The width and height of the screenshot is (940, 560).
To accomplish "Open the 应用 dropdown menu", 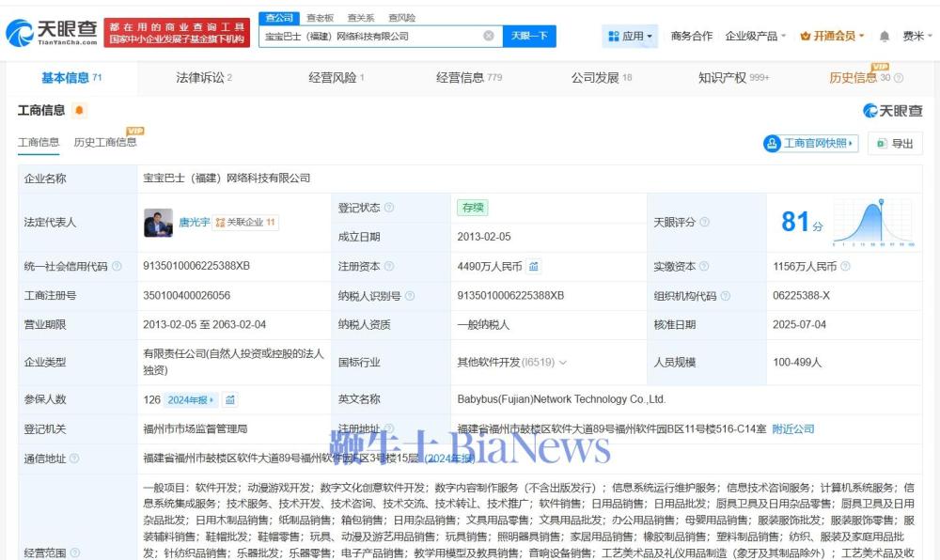I will point(631,37).
